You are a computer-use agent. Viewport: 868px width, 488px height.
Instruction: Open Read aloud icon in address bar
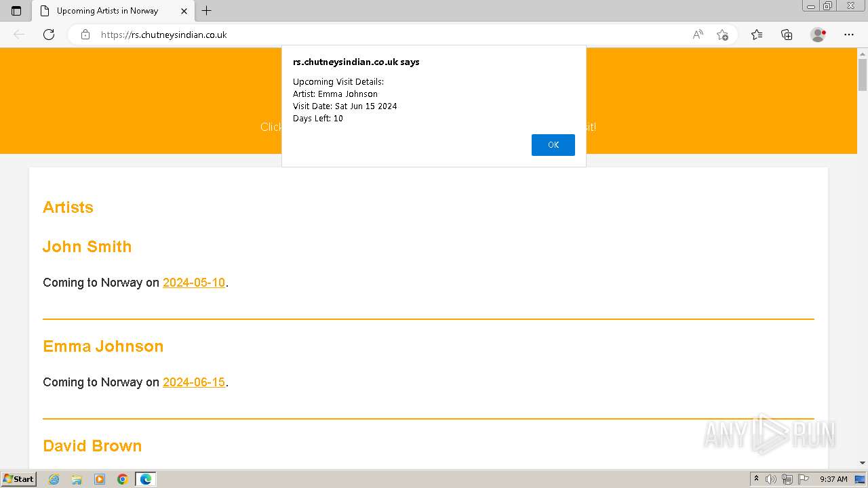click(698, 35)
